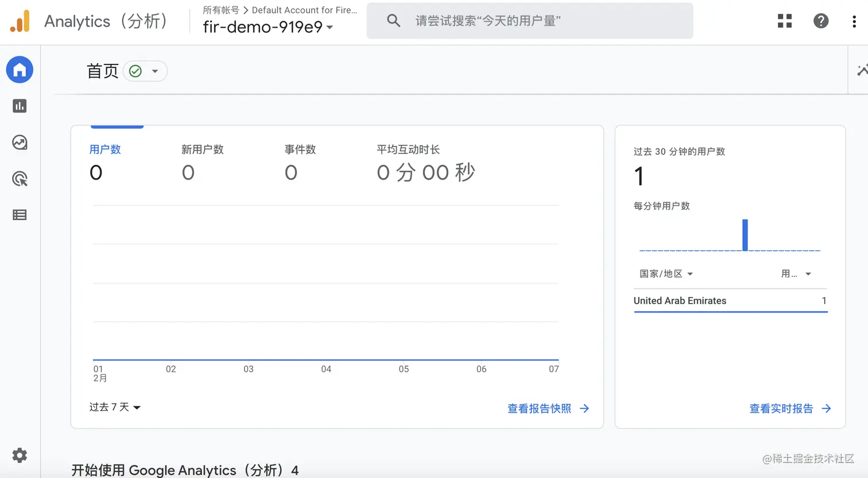
Task: Open the Admin gear icon at bottom left
Action: [x=20, y=455]
